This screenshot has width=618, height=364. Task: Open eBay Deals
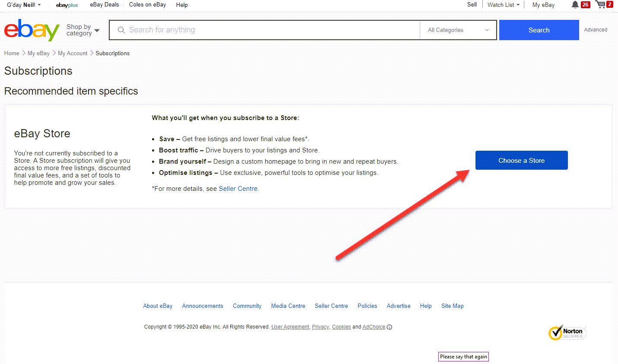pyautogui.click(x=105, y=5)
